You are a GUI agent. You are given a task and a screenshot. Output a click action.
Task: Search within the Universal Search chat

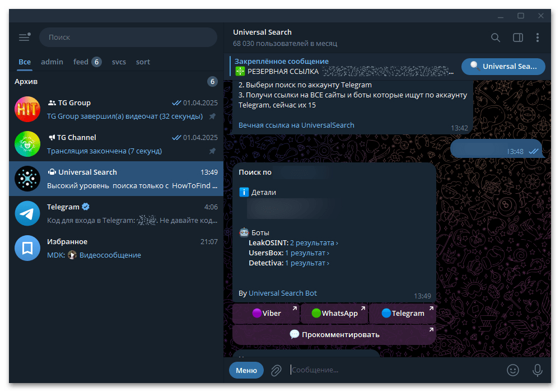point(496,38)
